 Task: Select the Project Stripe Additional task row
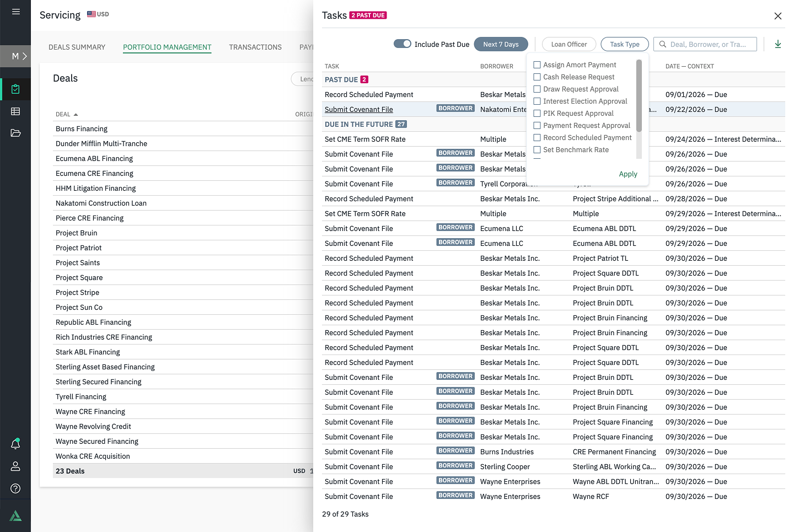coord(554,199)
